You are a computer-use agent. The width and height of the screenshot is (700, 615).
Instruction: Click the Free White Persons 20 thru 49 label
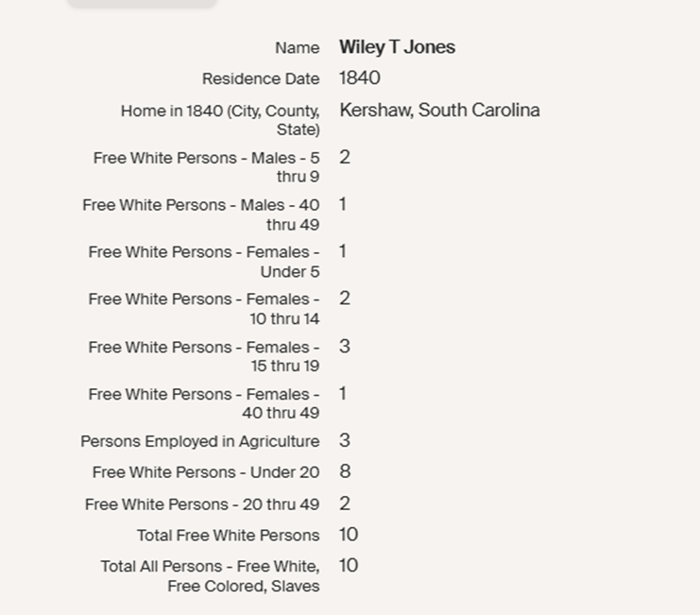(x=201, y=504)
